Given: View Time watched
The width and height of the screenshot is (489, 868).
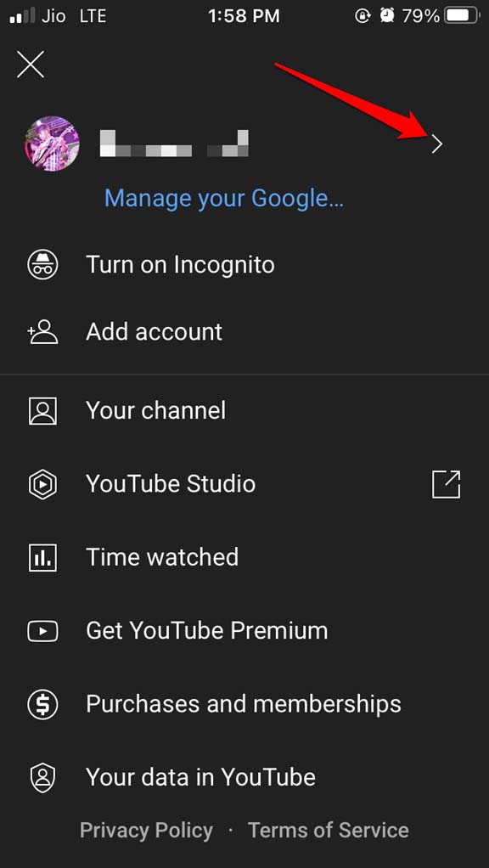Looking at the screenshot, I should click(x=162, y=557).
